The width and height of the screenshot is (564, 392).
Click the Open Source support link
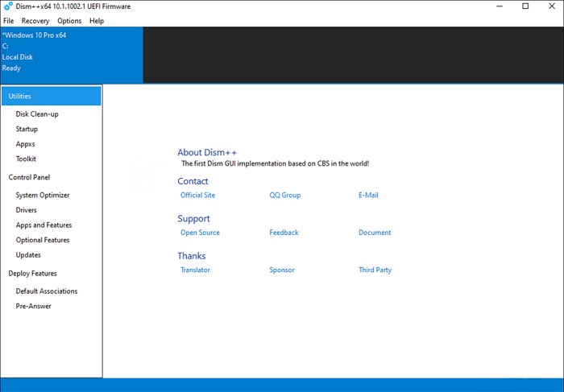pyautogui.click(x=200, y=233)
